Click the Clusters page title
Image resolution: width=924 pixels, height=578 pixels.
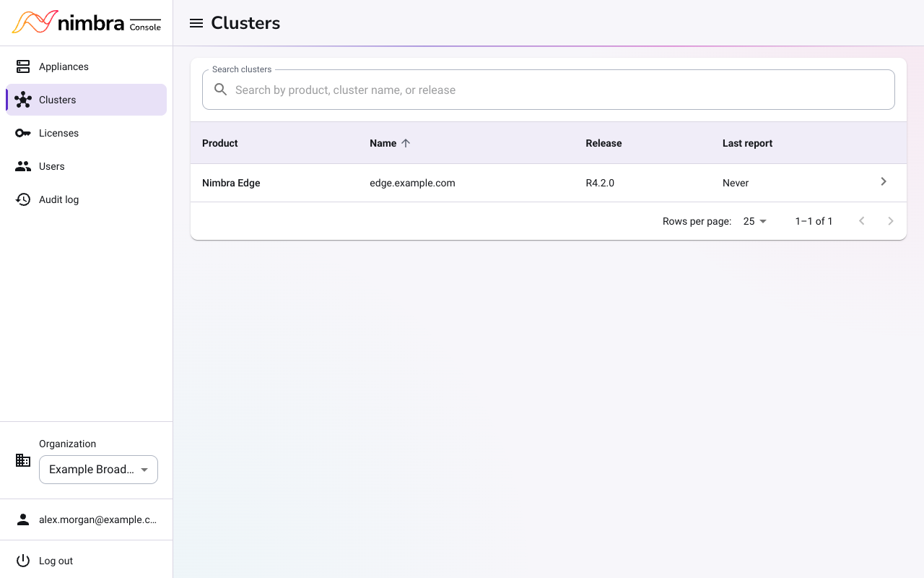pos(245,23)
